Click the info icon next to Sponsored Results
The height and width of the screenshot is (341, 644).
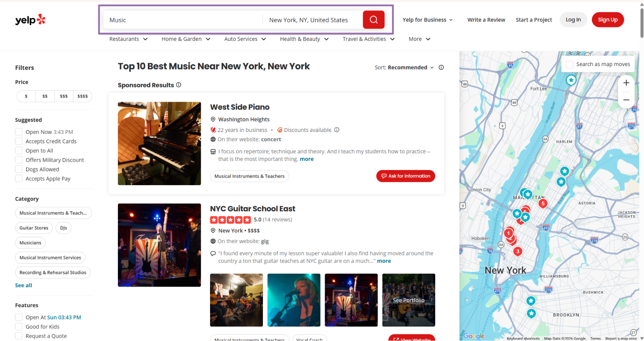178,85
